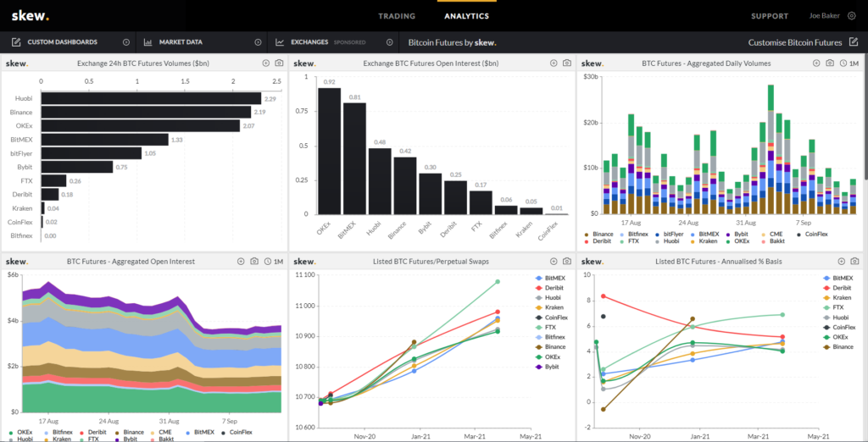Toggle Kraken series in Annualised Basis legend
This screenshot has height=442, width=868.
pyautogui.click(x=837, y=297)
